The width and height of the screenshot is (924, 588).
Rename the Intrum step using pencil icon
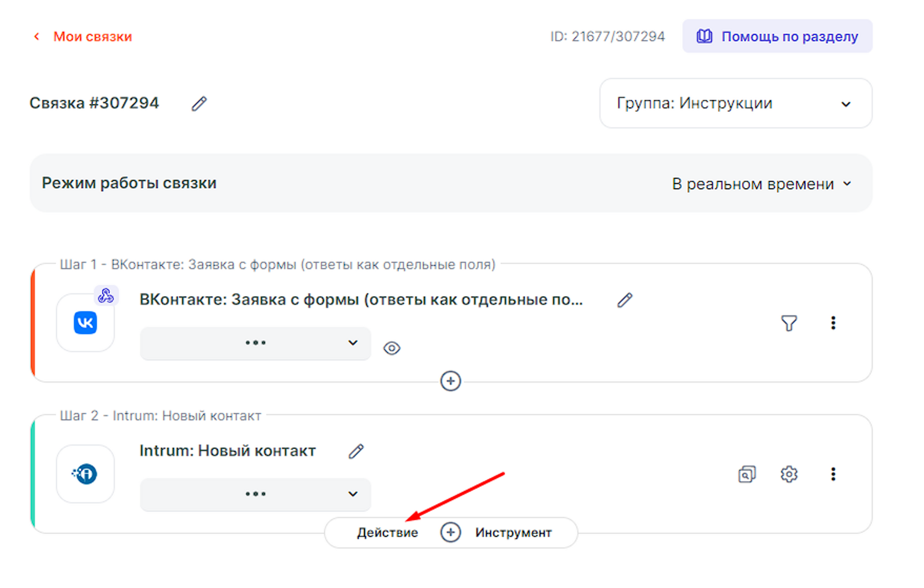[356, 451]
